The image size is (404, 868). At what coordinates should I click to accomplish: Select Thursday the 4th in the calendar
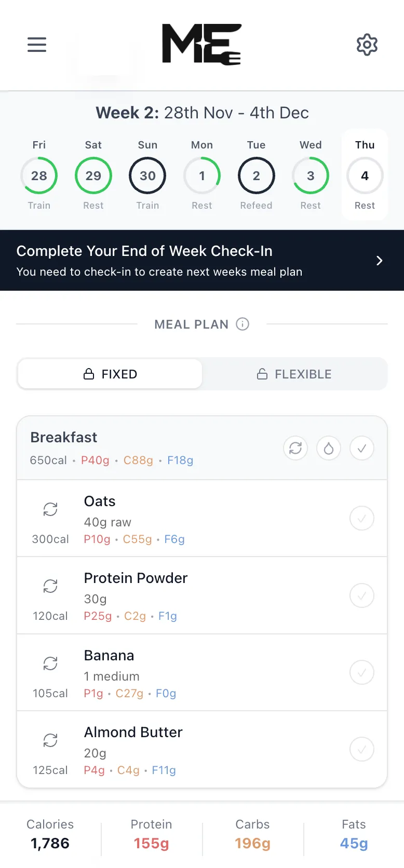pos(364,176)
